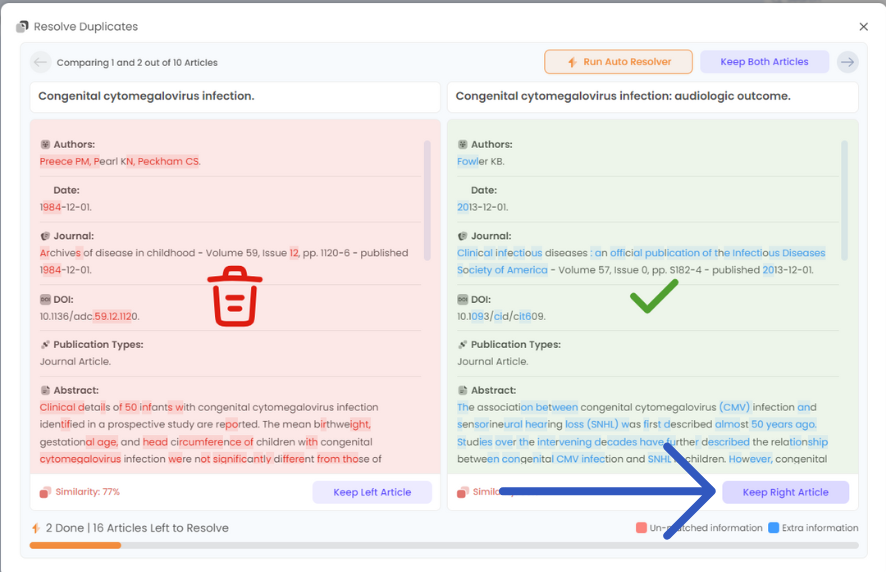
Task: Click the lightning icon beside 2 Done
Action: pyautogui.click(x=36, y=528)
